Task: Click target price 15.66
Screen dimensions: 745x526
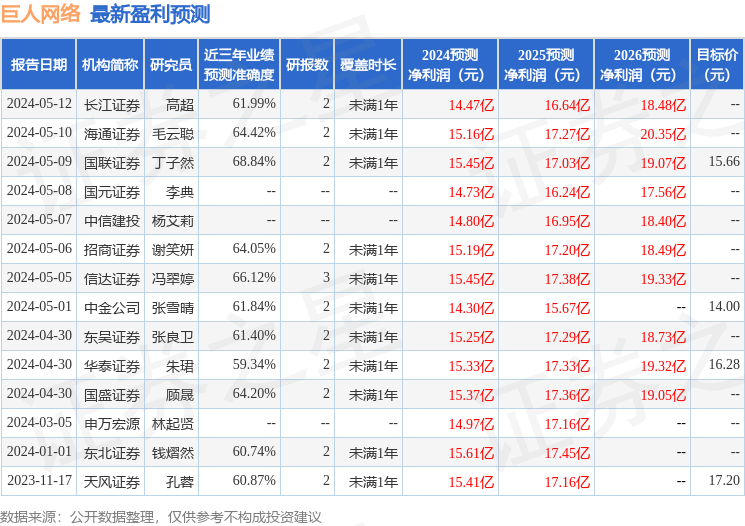Action: (724, 162)
